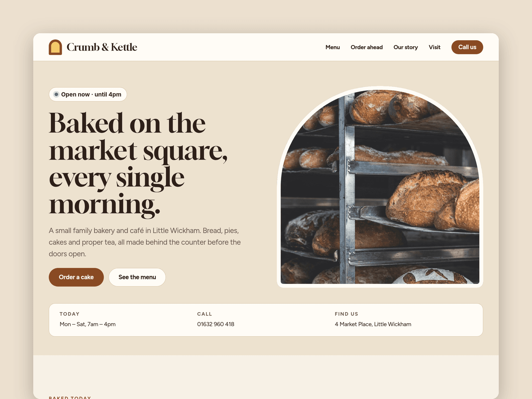Click the CALL label in info card

point(204,314)
